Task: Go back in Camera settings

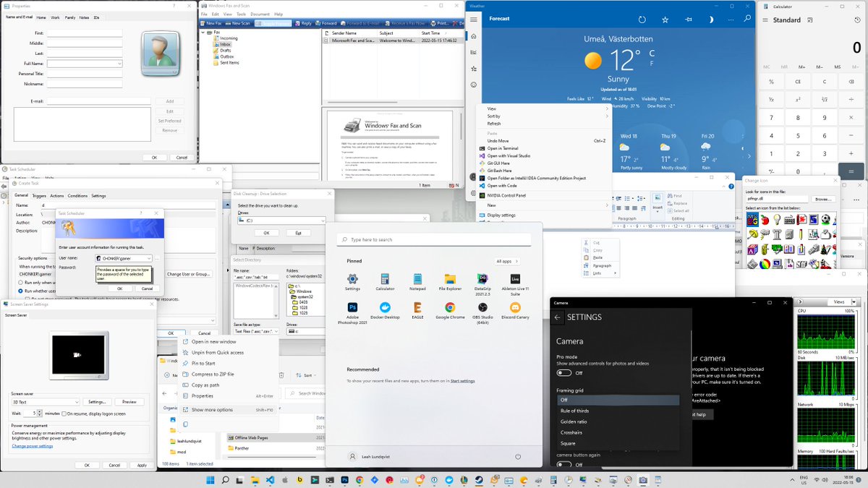Action: click(x=558, y=317)
